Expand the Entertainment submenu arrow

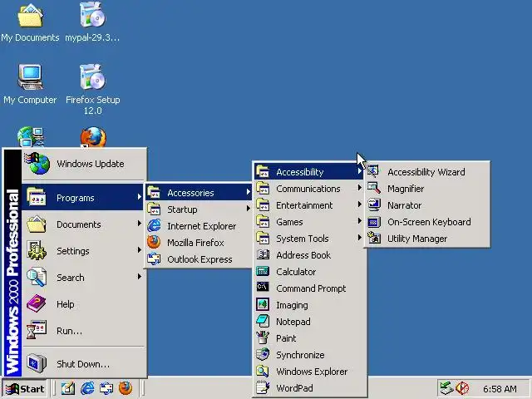360,204
